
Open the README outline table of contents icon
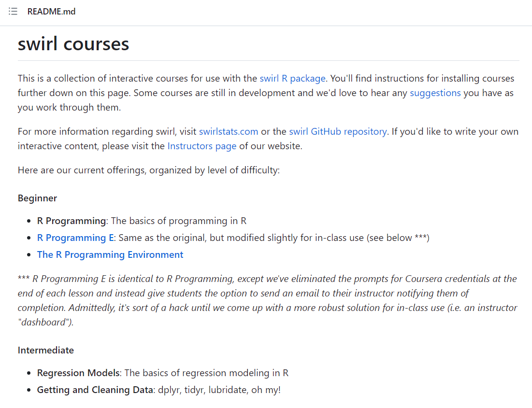pyautogui.click(x=13, y=12)
